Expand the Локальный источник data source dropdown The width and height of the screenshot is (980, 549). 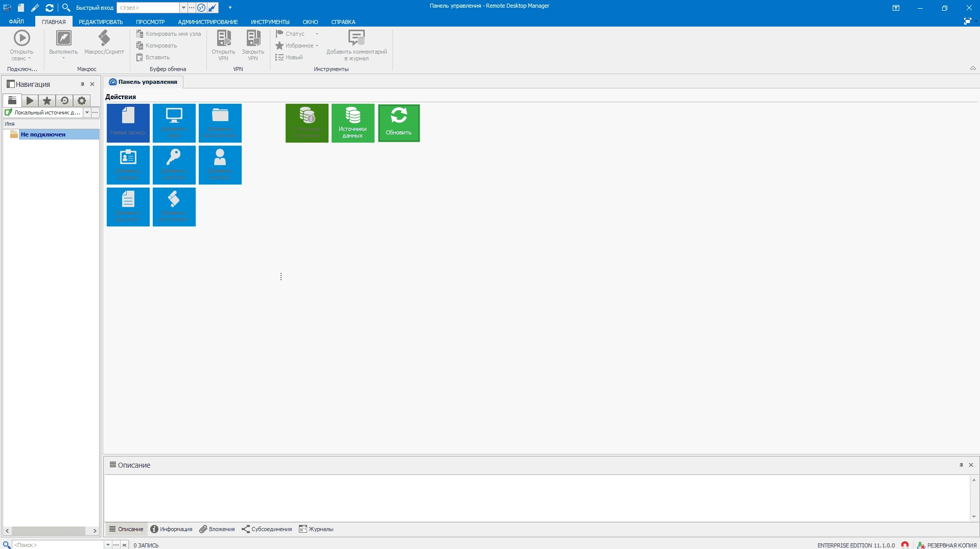(87, 112)
